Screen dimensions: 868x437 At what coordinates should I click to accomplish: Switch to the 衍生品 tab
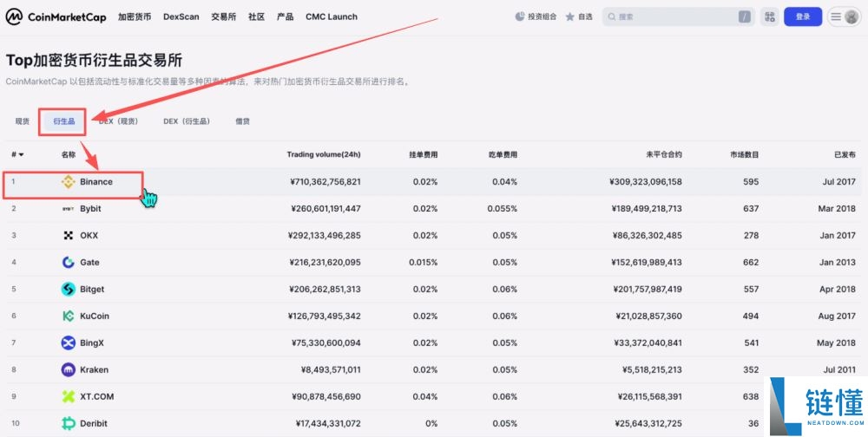[x=63, y=121]
